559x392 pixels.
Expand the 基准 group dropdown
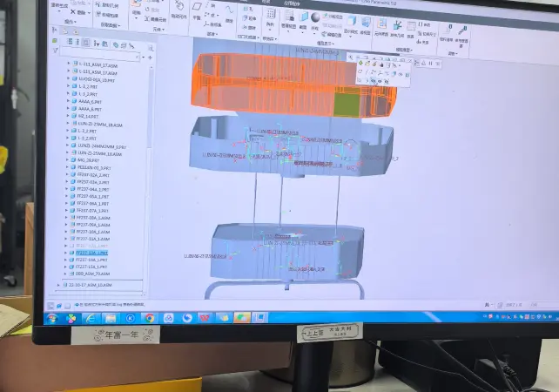click(212, 34)
